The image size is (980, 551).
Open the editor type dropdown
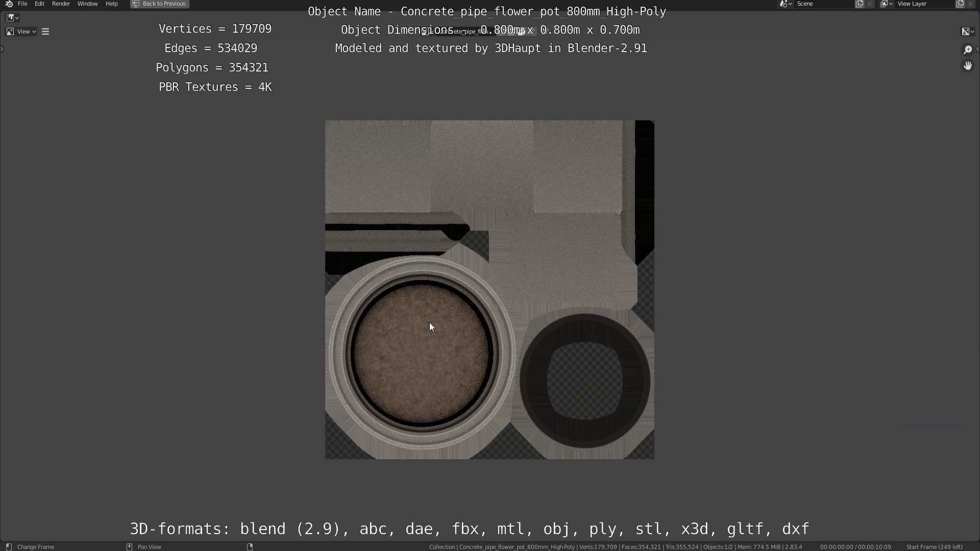(12, 17)
